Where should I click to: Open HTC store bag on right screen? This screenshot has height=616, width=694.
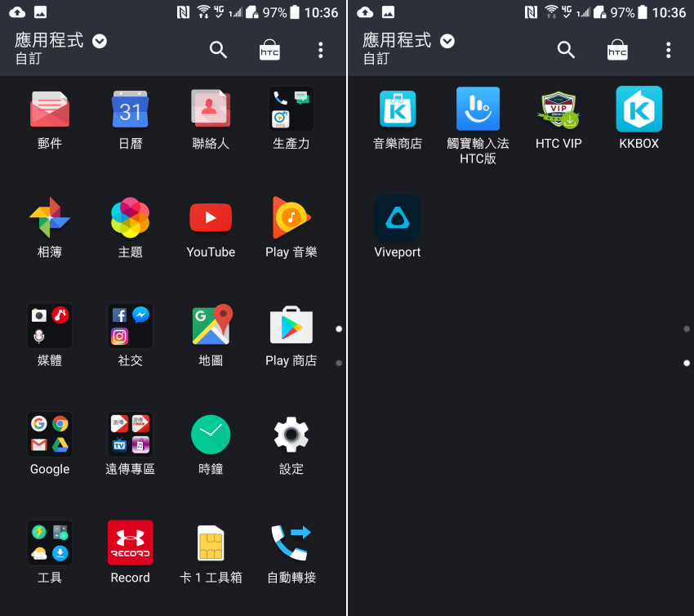[x=617, y=50]
